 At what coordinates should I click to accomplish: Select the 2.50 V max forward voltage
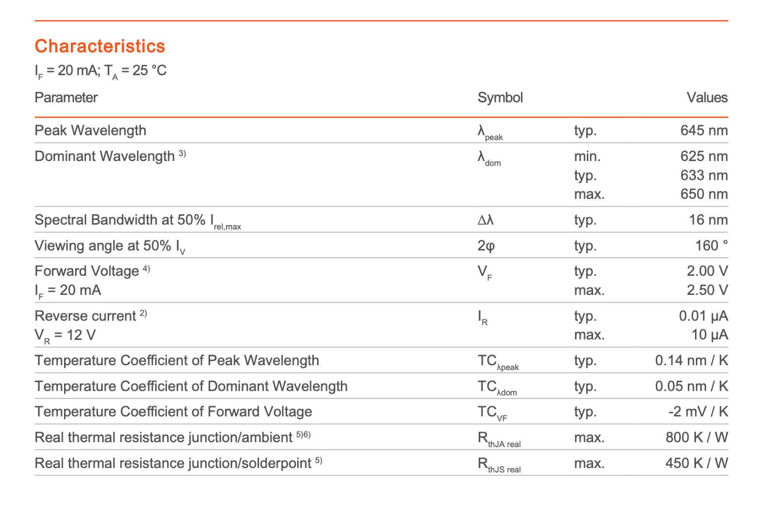(x=707, y=290)
